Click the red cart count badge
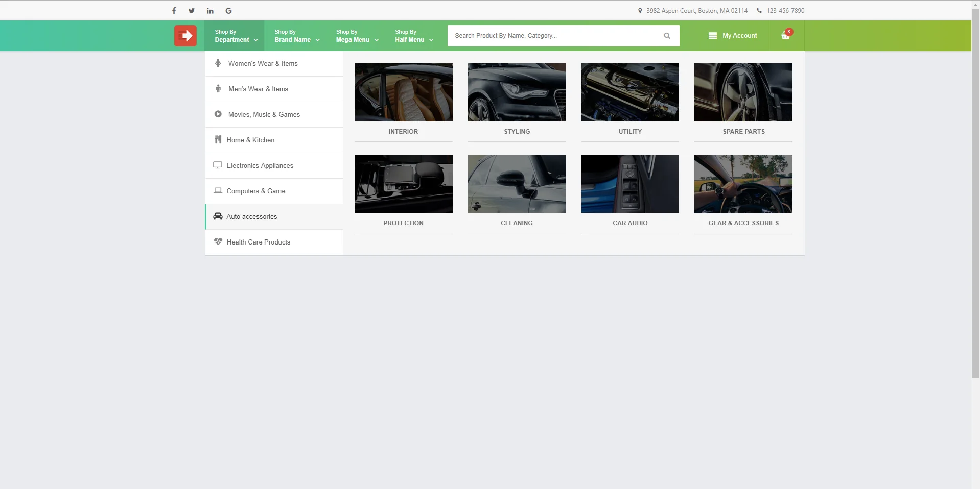Screen dimensions: 980x489 [x=789, y=32]
